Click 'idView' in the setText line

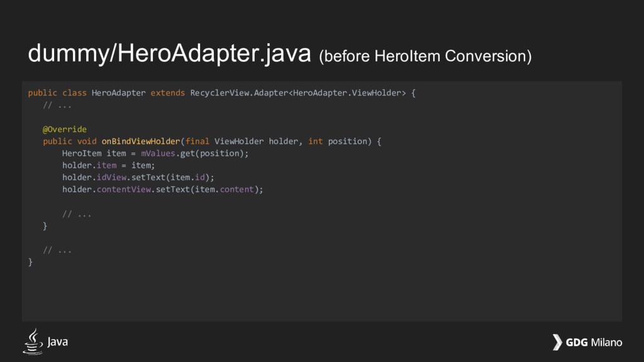[x=111, y=177]
